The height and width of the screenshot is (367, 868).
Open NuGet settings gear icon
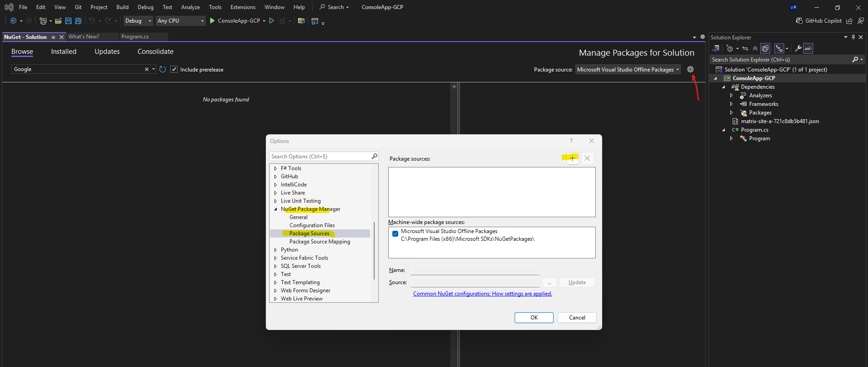[690, 69]
